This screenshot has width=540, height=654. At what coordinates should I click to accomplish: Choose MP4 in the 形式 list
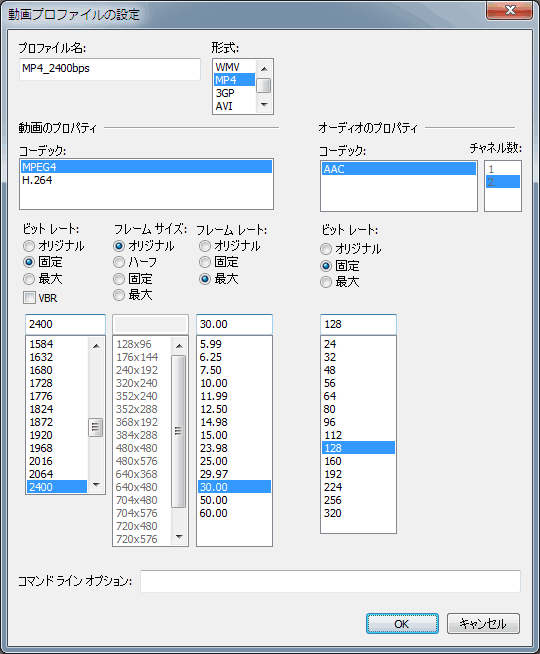coord(234,80)
